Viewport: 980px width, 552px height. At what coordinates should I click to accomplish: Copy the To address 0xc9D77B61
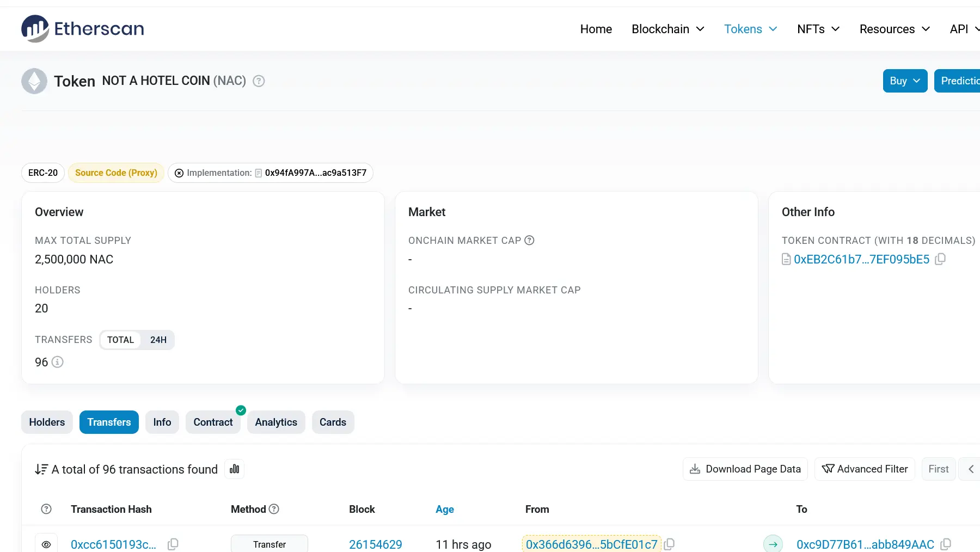pos(946,544)
